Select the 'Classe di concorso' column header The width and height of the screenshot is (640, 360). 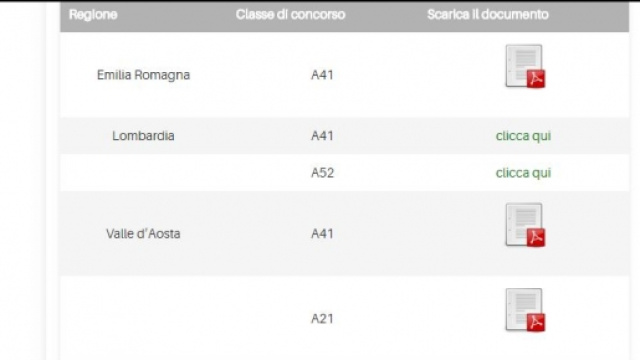click(290, 15)
